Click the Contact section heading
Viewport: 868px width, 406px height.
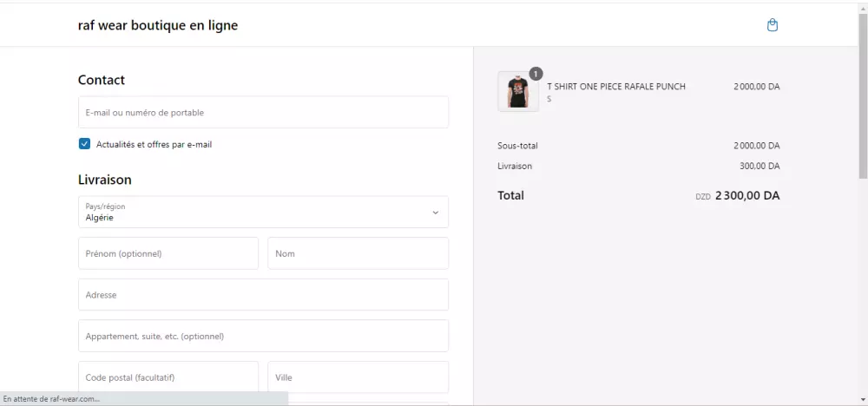[102, 80]
